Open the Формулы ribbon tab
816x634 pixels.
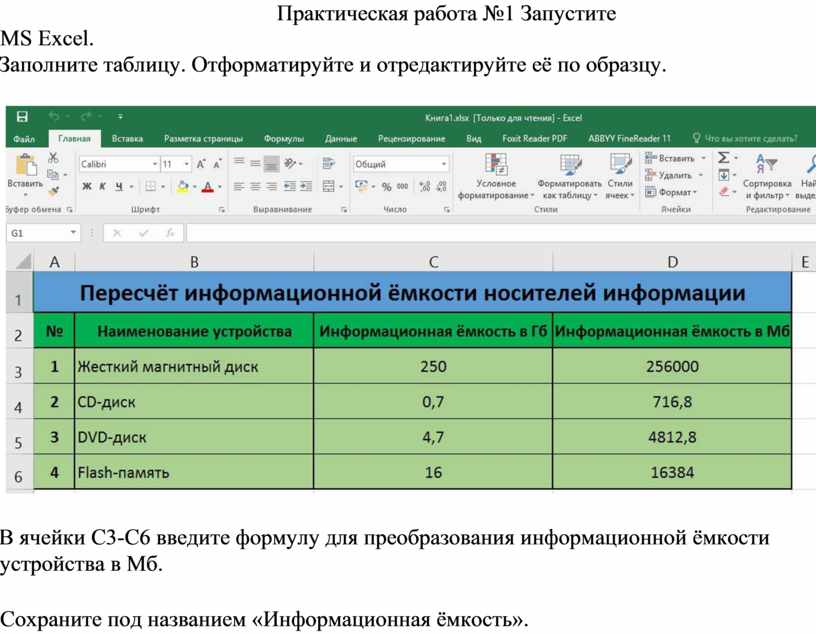284,139
